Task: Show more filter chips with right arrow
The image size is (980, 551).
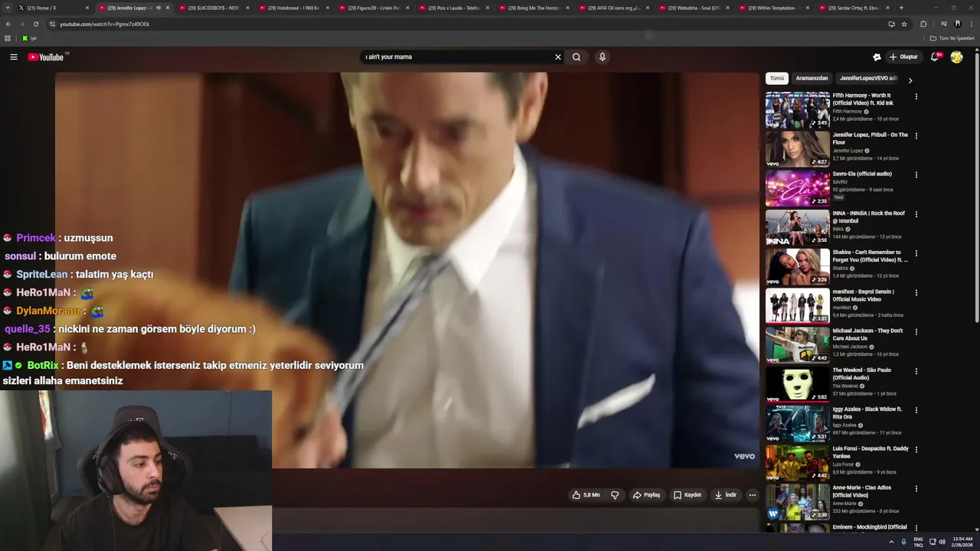Action: (910, 80)
